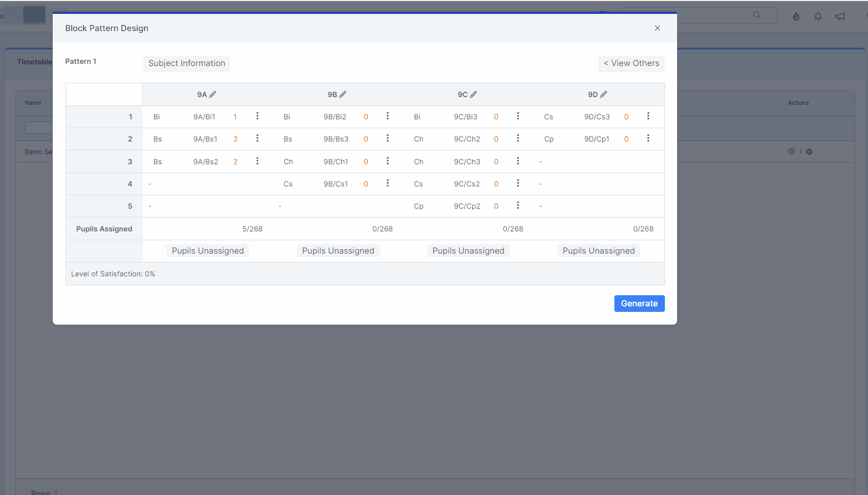This screenshot has height=495, width=868.
Task: Edit the 9B block name pencil icon
Action: pos(343,94)
